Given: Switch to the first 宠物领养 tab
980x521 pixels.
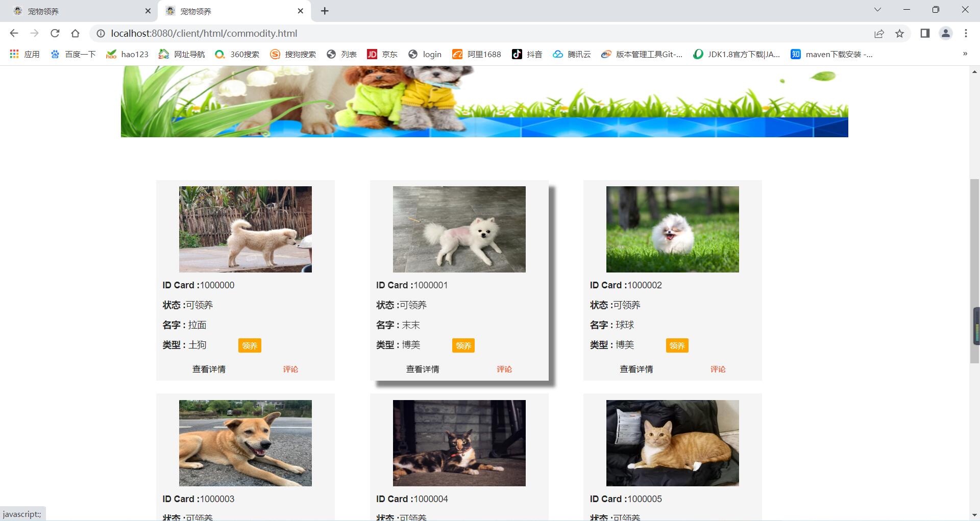Looking at the screenshot, I should [x=79, y=11].
